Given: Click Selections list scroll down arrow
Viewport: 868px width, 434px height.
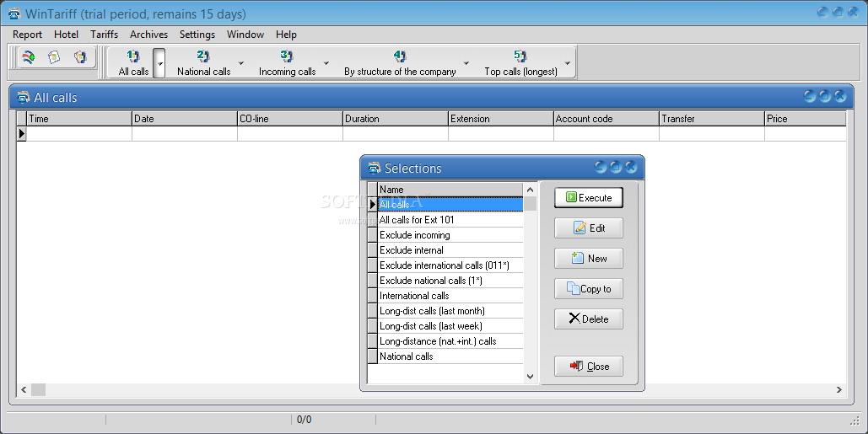Looking at the screenshot, I should tap(530, 377).
